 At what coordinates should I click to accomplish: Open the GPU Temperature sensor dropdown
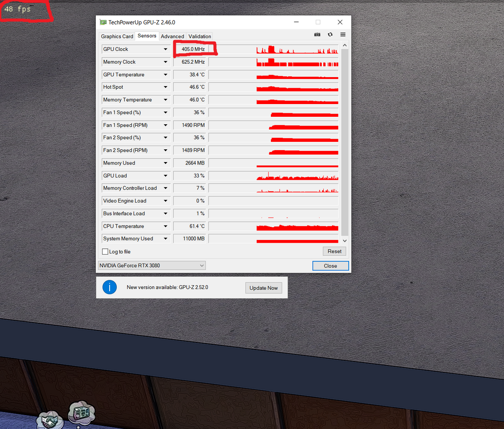(166, 75)
